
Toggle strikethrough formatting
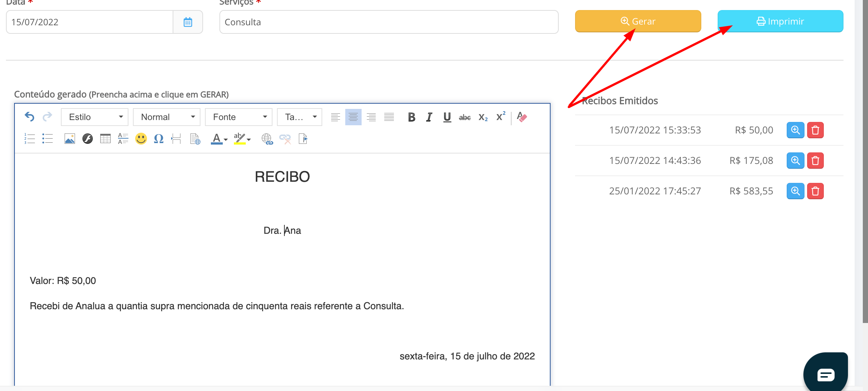(465, 117)
